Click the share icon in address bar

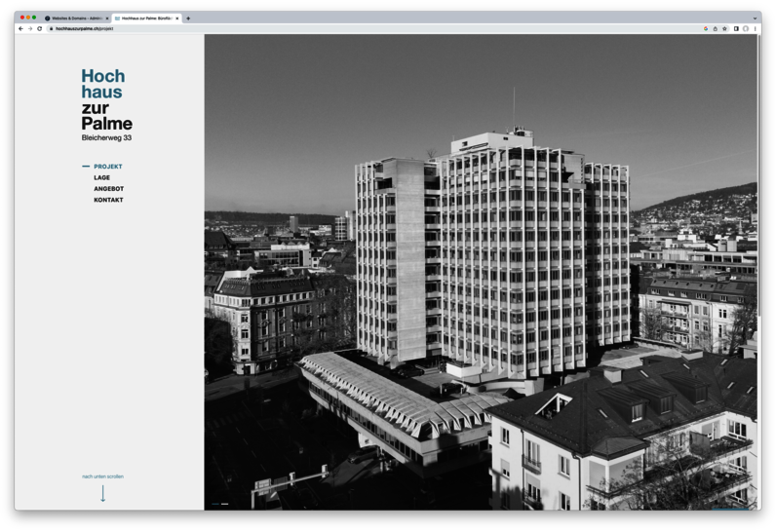[x=716, y=29]
